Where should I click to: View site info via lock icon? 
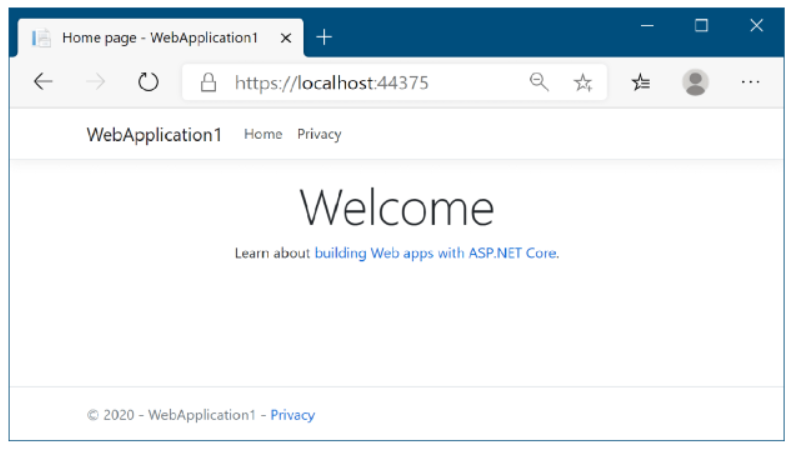pyautogui.click(x=209, y=83)
